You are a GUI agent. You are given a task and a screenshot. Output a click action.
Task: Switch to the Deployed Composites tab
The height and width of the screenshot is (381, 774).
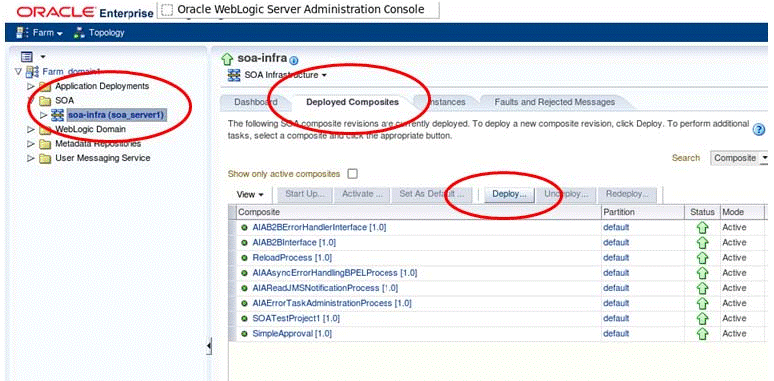click(x=352, y=102)
